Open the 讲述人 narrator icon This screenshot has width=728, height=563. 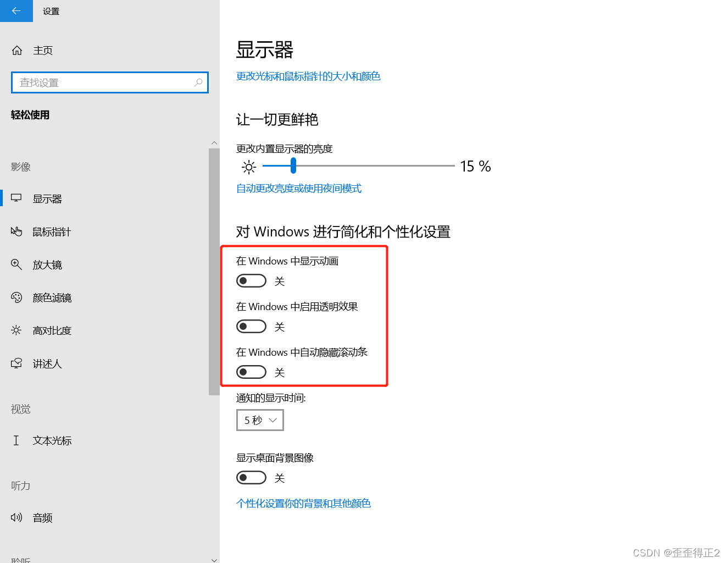[16, 363]
